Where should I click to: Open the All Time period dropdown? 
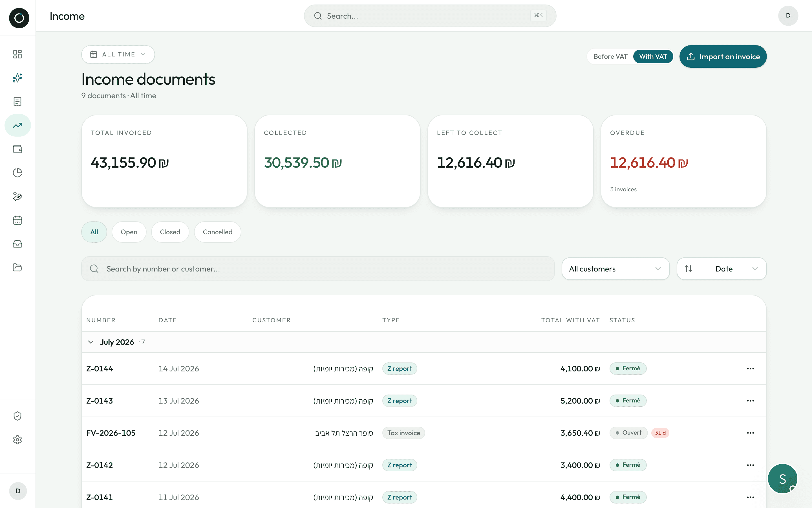(118, 54)
